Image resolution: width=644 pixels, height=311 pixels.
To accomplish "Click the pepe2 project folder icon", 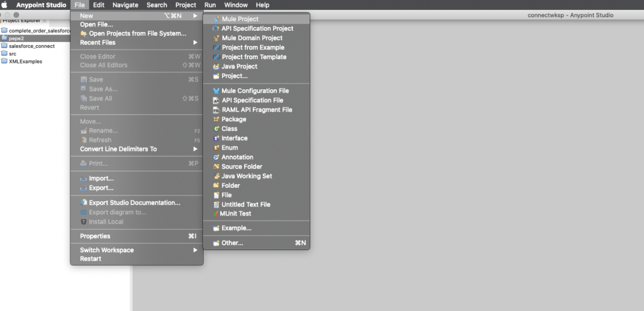I will (4, 38).
